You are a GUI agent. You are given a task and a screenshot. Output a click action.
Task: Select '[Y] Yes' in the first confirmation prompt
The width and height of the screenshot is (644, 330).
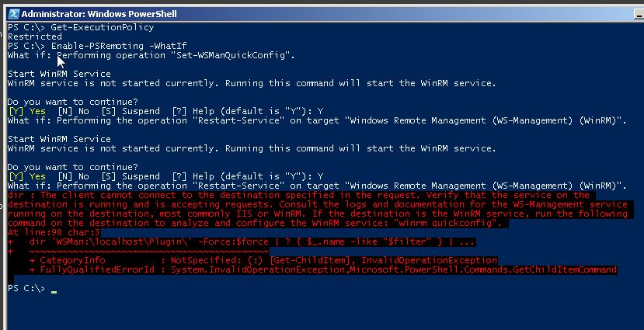click(26, 111)
